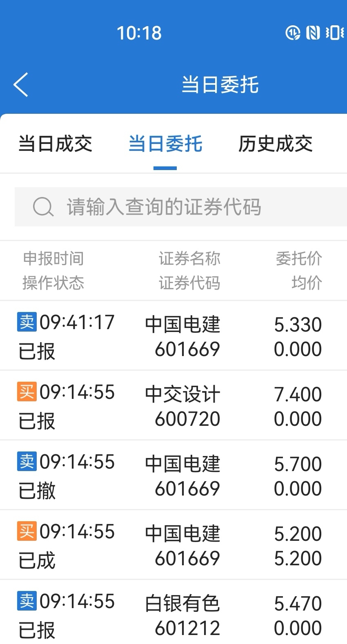Click the search magnifier icon

pyautogui.click(x=43, y=207)
